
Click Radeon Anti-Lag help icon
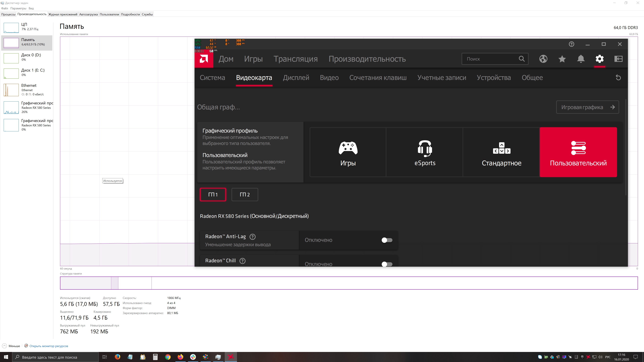253,237
